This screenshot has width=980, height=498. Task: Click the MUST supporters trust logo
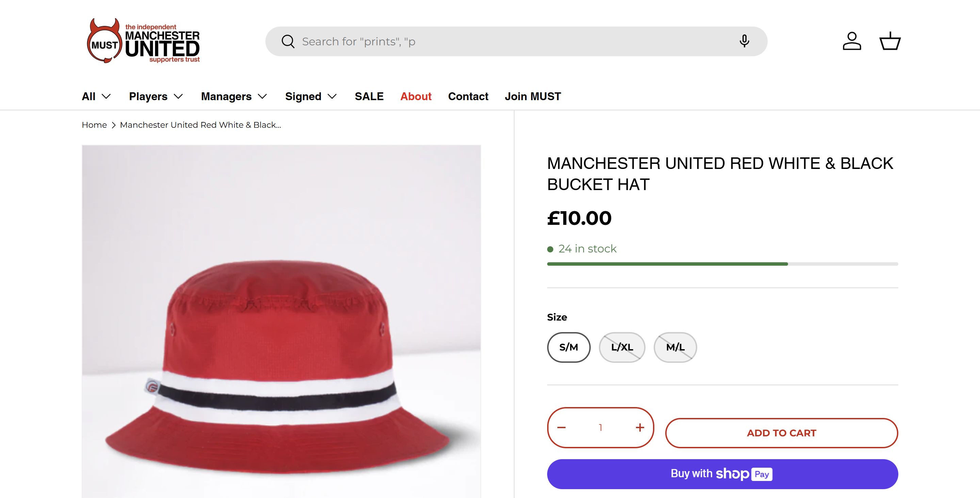(143, 41)
